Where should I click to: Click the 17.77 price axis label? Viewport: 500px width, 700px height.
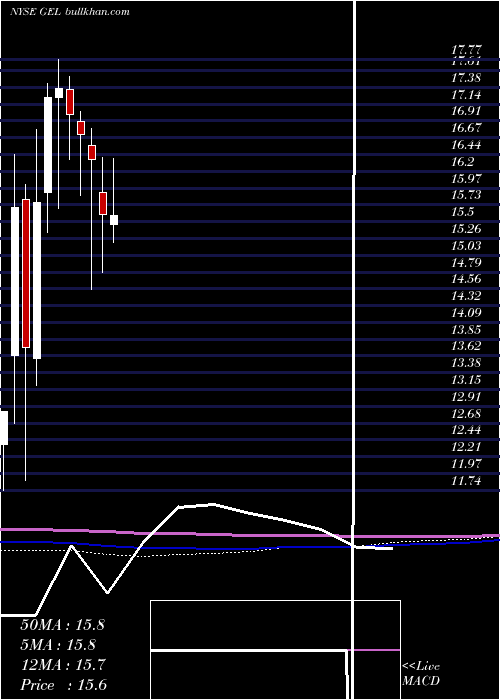click(x=466, y=49)
